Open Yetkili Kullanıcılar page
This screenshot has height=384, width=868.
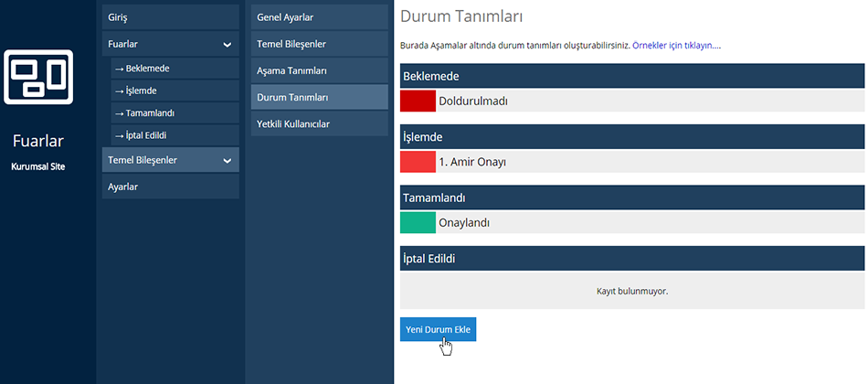[x=320, y=124]
